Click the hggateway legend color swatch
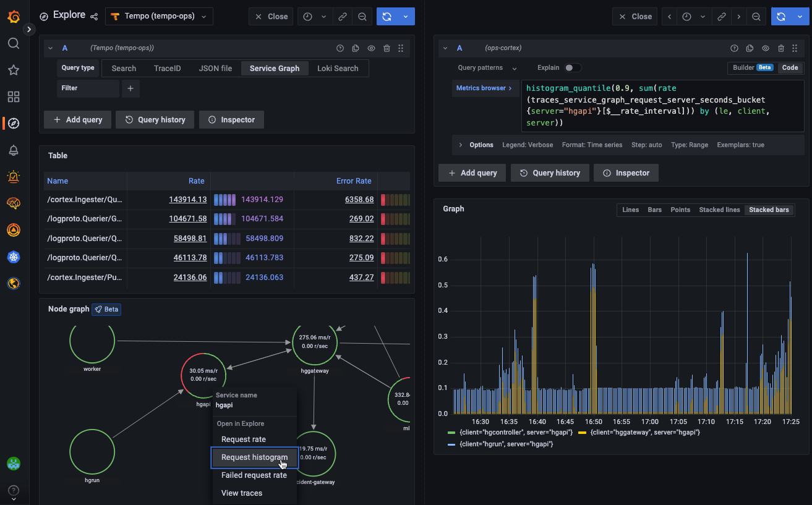Screen dimensions: 812x505 coord(582,432)
